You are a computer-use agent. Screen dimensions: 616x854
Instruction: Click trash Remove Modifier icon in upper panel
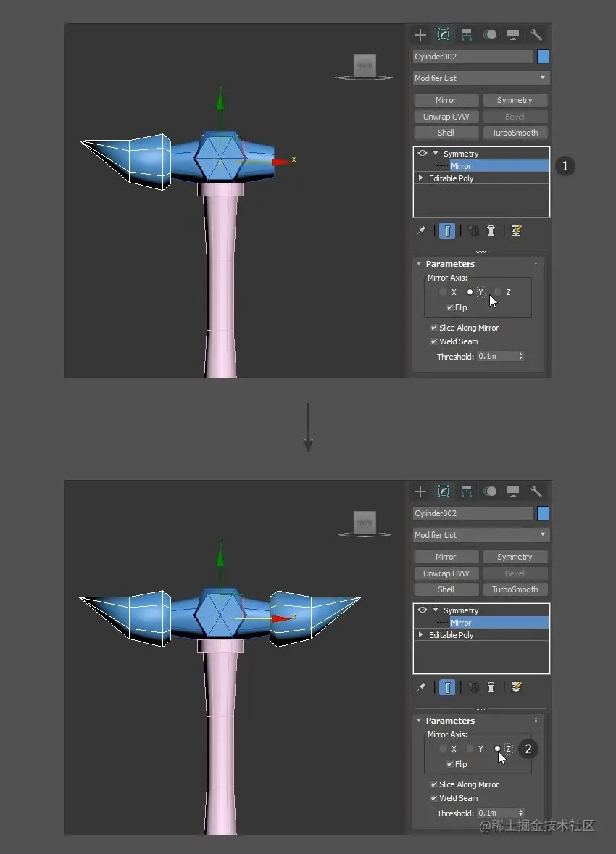point(491,231)
